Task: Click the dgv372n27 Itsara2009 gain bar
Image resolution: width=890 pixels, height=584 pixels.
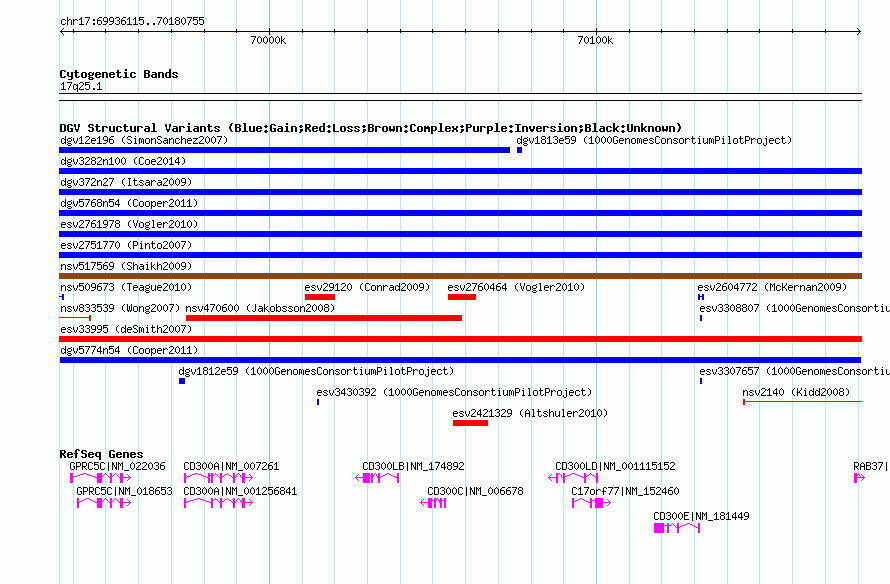Action: [460, 192]
